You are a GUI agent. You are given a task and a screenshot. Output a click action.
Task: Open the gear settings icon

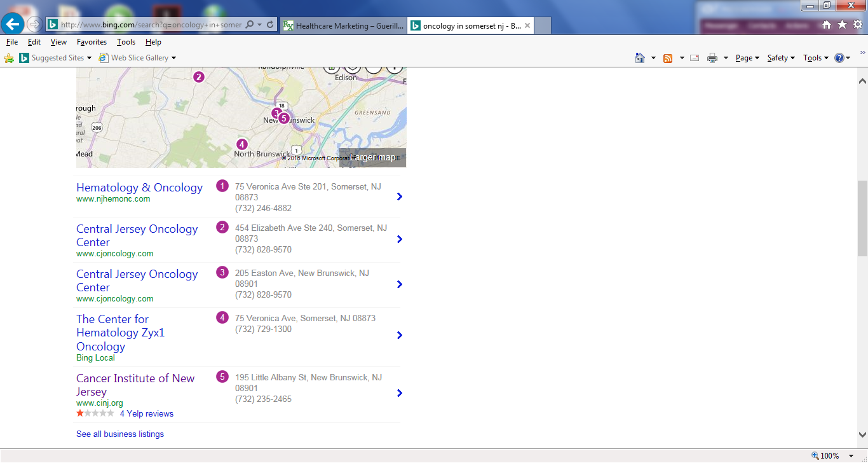click(857, 24)
